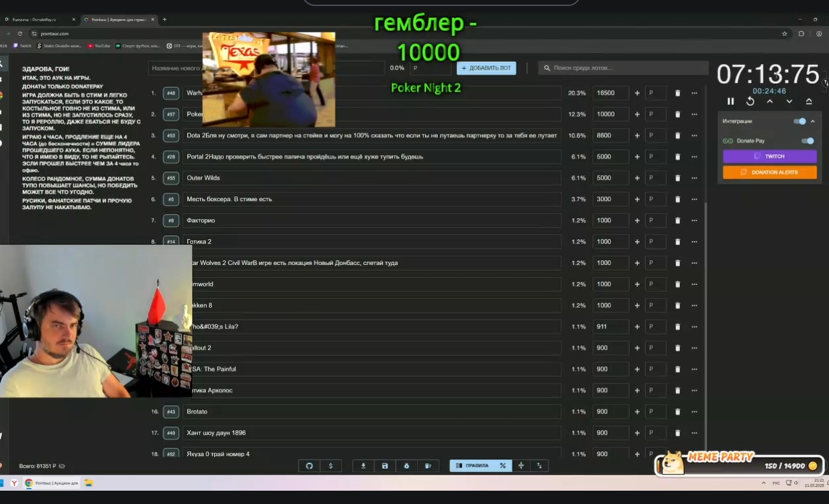
Task: Open the YouTube bookmark
Action: pyautogui.click(x=99, y=46)
